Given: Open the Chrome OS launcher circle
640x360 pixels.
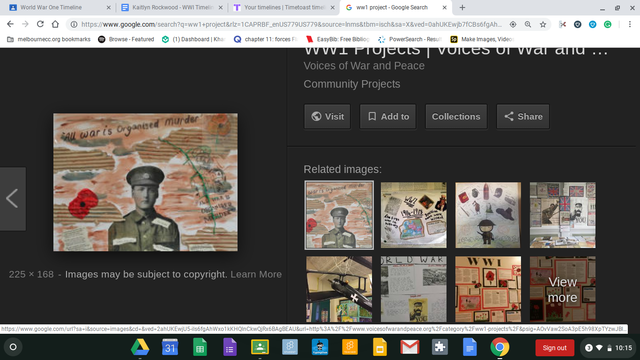Looking at the screenshot, I should [13, 347].
